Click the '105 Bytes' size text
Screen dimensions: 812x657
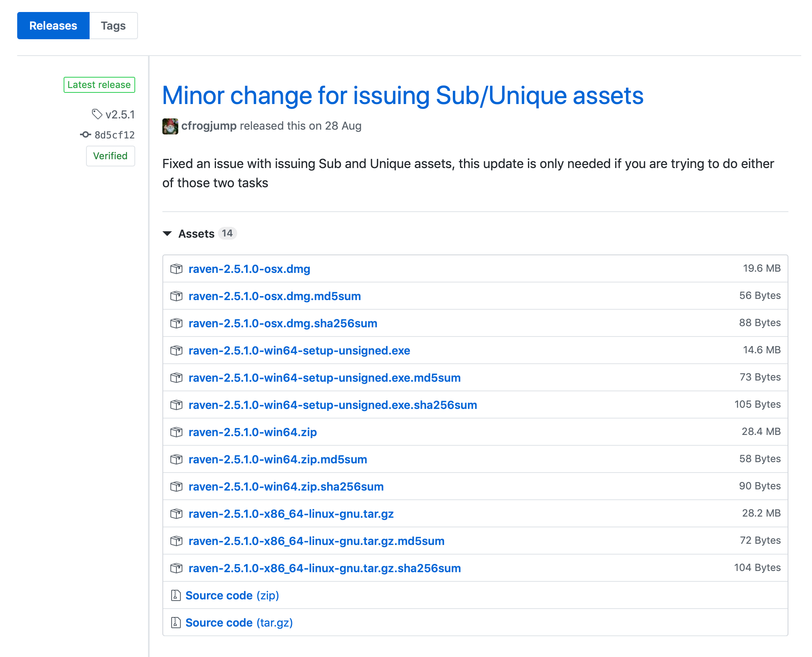click(x=758, y=404)
